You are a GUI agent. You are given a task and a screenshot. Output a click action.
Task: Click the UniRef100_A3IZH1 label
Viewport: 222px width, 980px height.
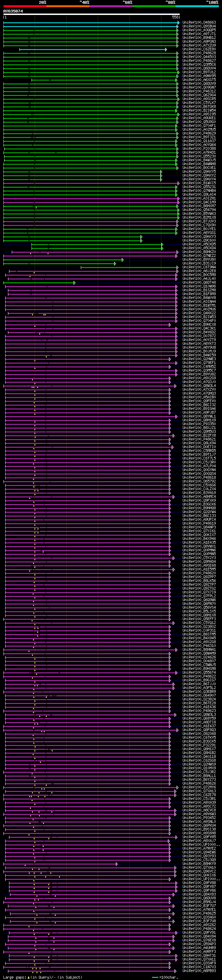coord(199,198)
